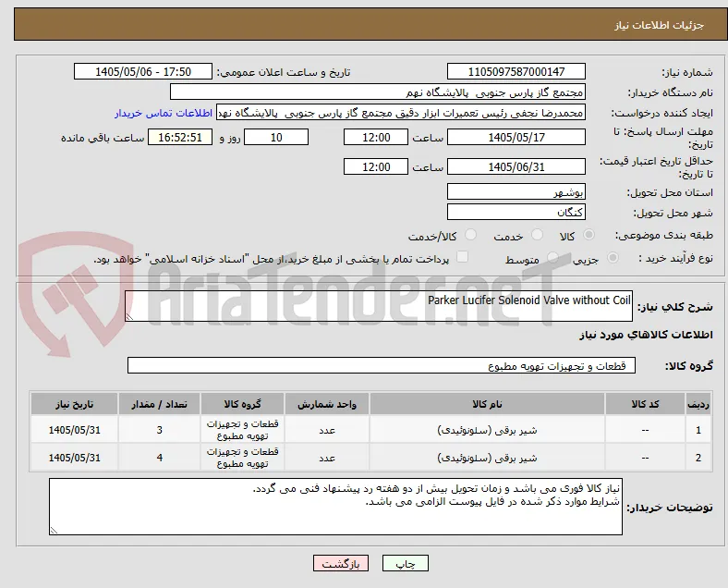This screenshot has height=588, width=728.
Task: Click the need date 1405/05/31 in row 2
Action: 74,458
